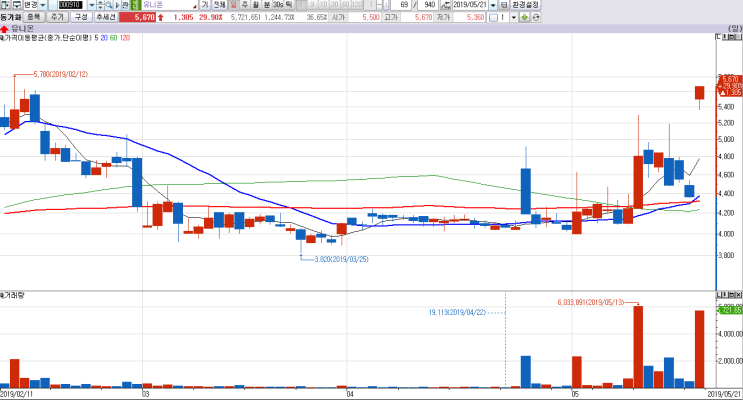Click the magnifier stock search icon
The width and height of the screenshot is (743, 400).
coord(109,5)
